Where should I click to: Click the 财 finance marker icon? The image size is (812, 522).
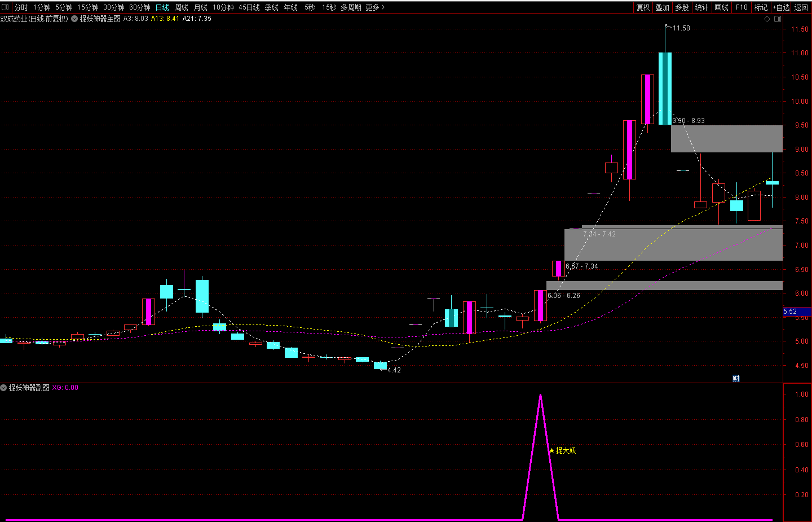pyautogui.click(x=736, y=379)
